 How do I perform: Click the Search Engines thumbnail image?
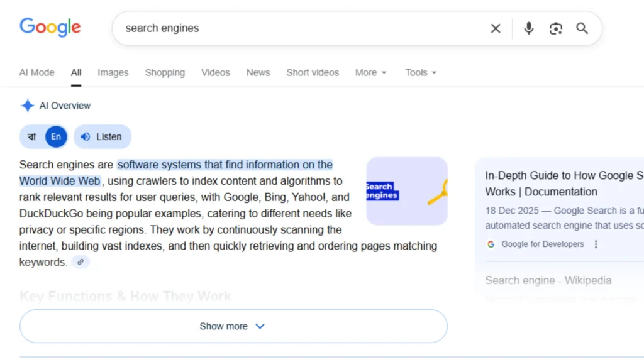coord(406,191)
